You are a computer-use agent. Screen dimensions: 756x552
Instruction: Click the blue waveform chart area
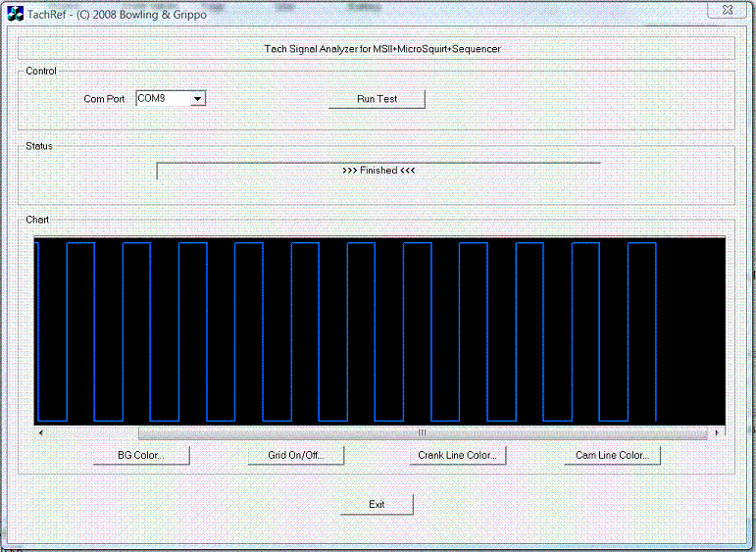point(379,331)
